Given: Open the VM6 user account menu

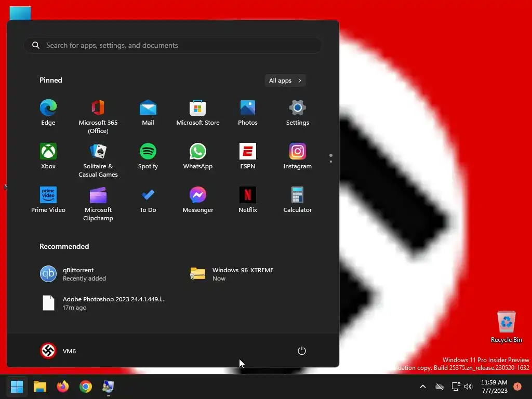Looking at the screenshot, I should [x=58, y=351].
